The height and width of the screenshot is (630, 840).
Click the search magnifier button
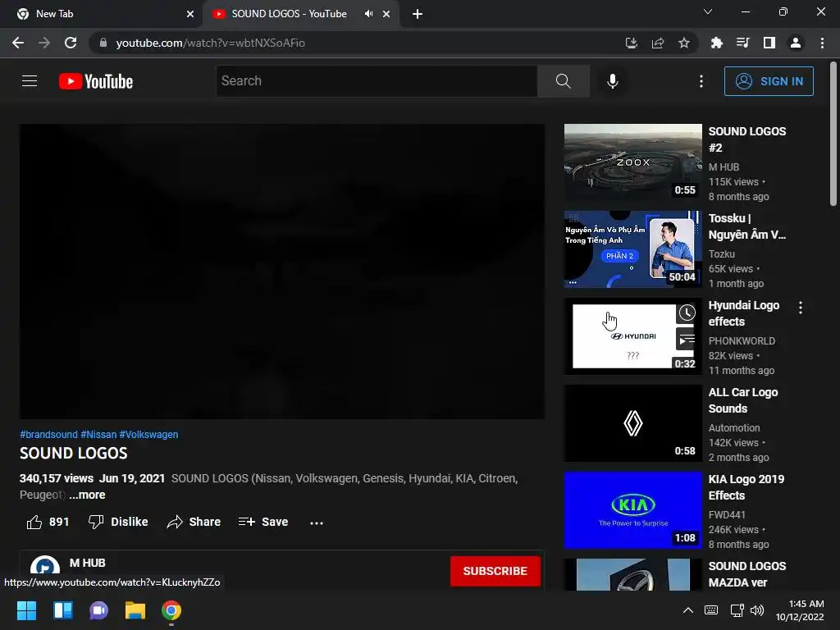click(563, 81)
